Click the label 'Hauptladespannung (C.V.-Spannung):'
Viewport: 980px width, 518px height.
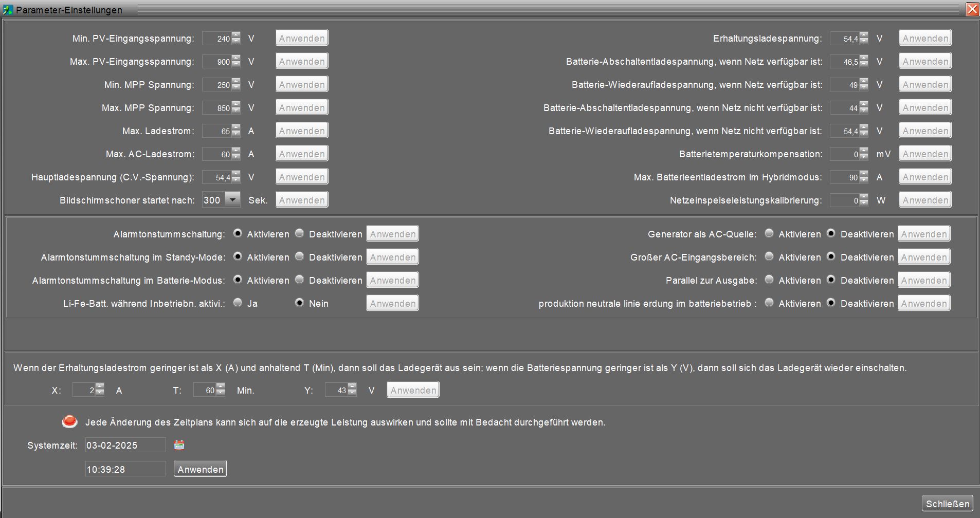(x=113, y=177)
